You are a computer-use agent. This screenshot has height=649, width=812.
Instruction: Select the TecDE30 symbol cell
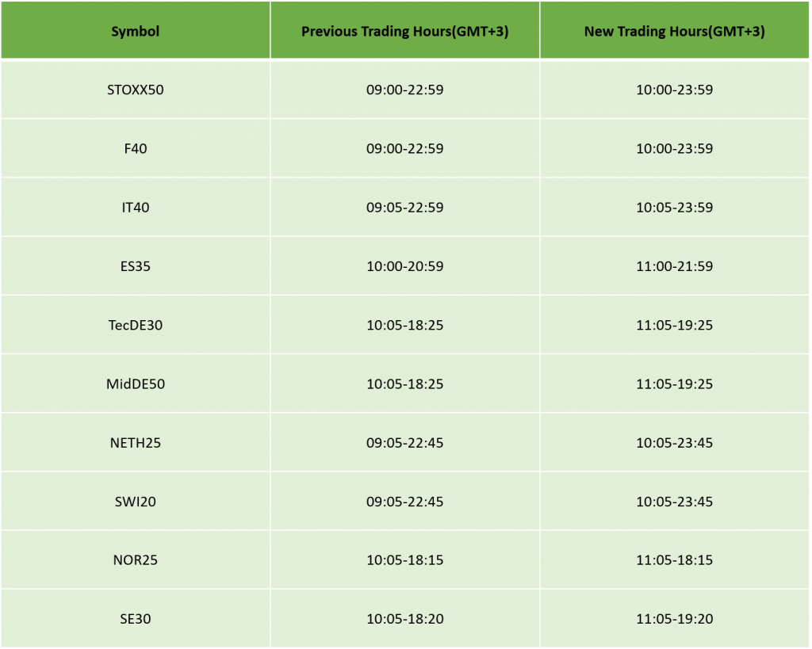point(135,325)
